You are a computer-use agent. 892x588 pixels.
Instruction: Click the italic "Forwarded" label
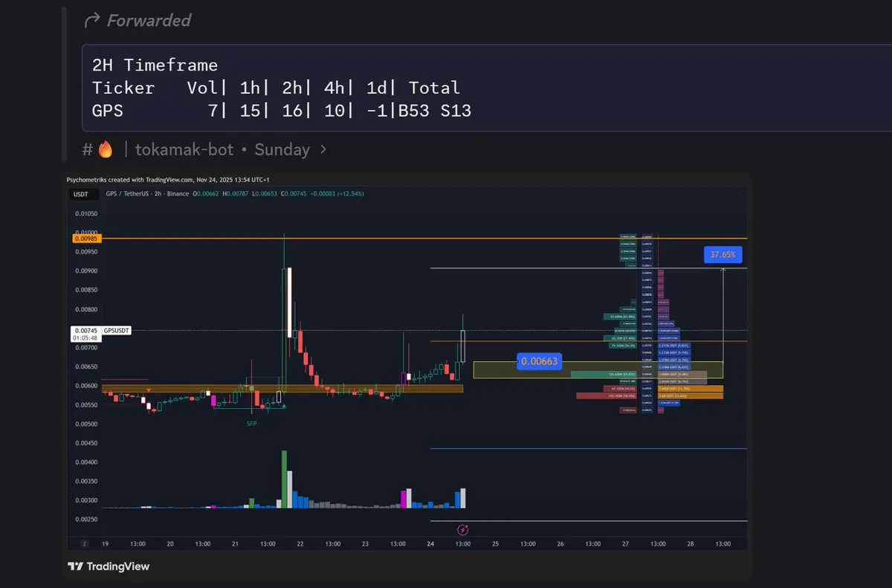[x=149, y=20]
